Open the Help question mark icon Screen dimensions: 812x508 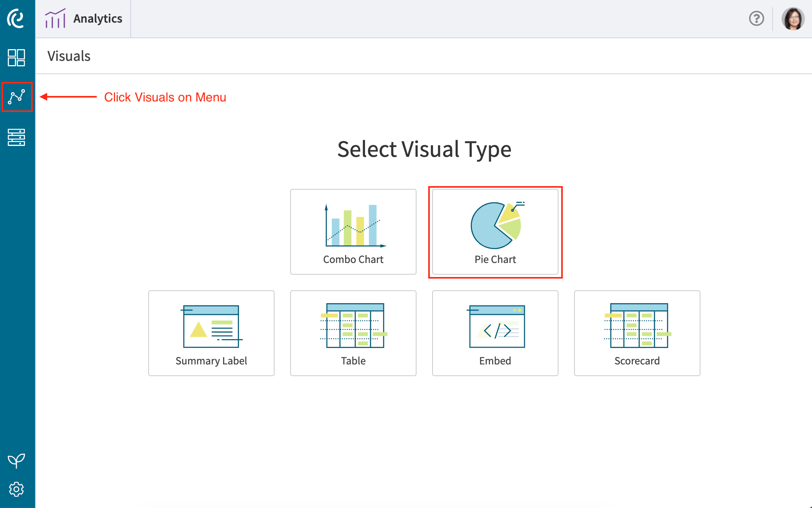coord(756,18)
